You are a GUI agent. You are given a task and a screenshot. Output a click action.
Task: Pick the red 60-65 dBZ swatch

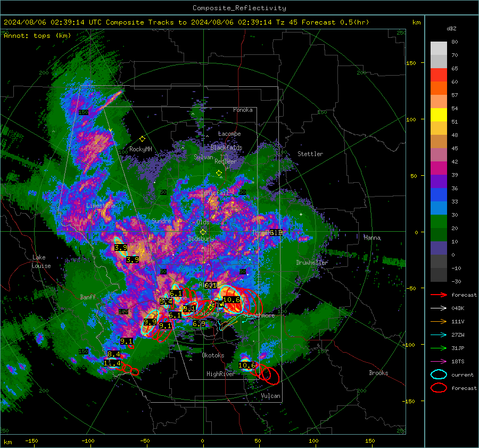439,75
